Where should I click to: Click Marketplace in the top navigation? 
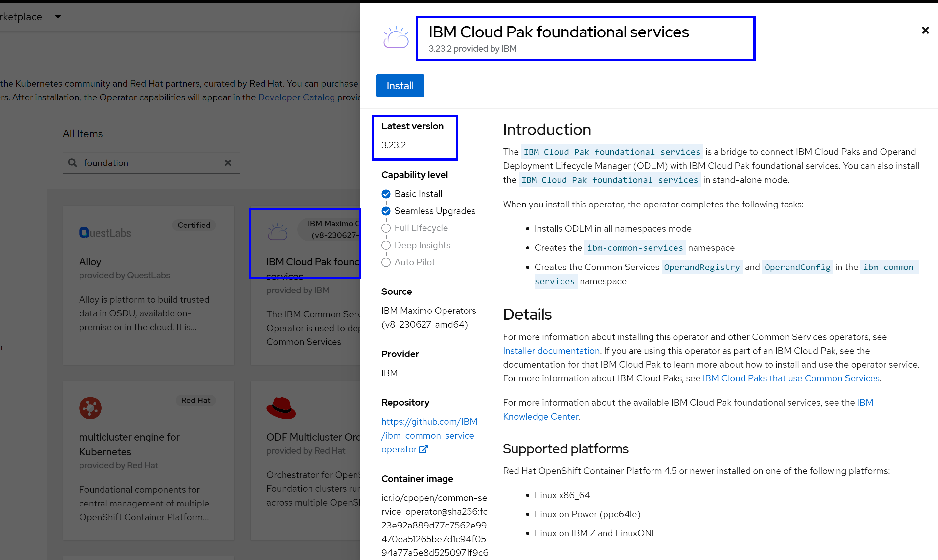(x=21, y=17)
